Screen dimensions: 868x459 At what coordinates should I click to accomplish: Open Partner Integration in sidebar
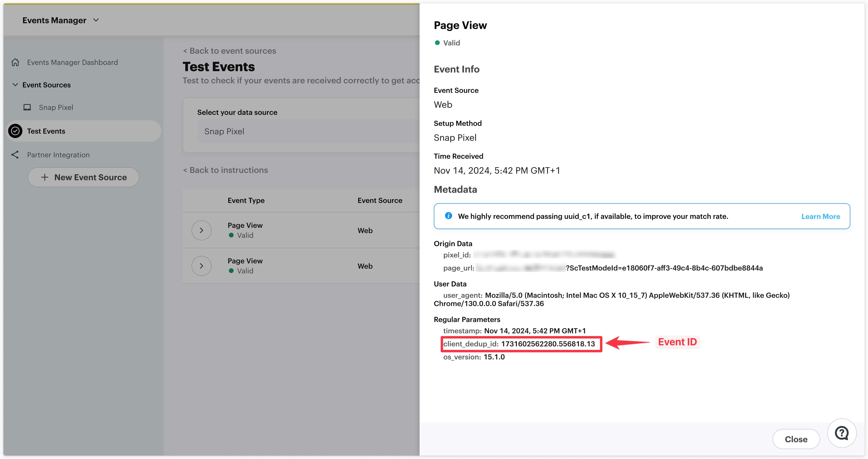[x=58, y=155]
